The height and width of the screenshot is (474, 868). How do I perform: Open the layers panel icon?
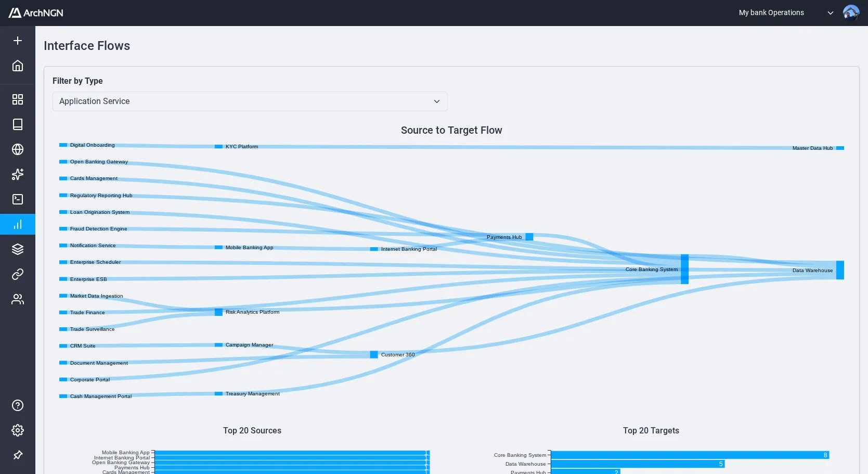pos(18,249)
